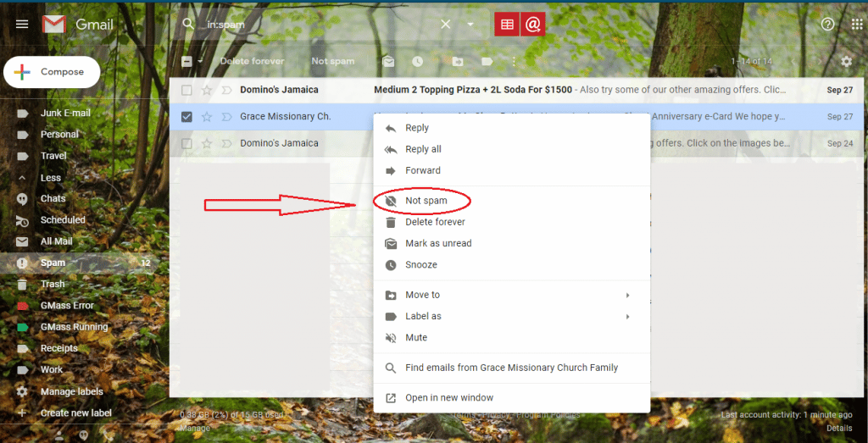This screenshot has height=443, width=868.
Task: Open the Gmail main menu hamburger icon
Action: [x=22, y=25]
